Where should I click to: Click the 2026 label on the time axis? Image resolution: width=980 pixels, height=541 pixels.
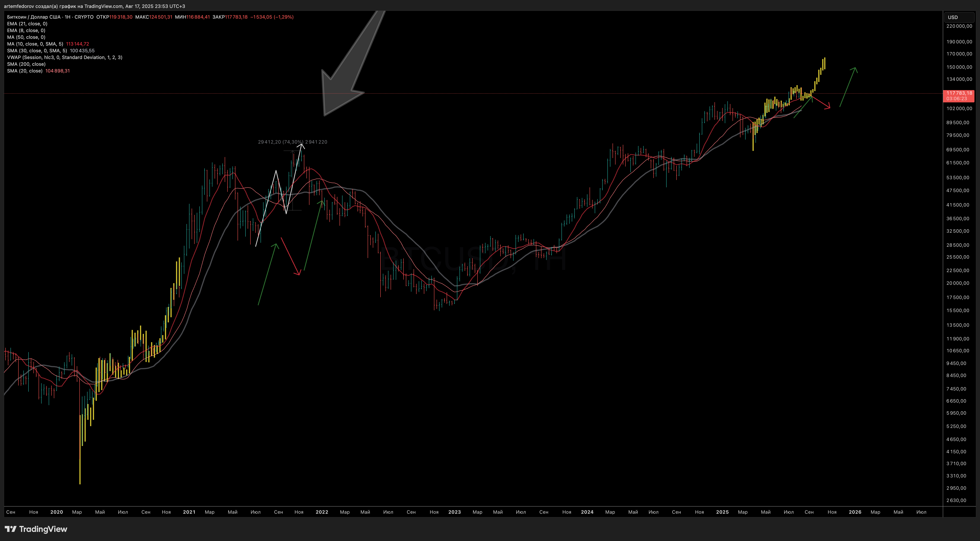(855, 512)
